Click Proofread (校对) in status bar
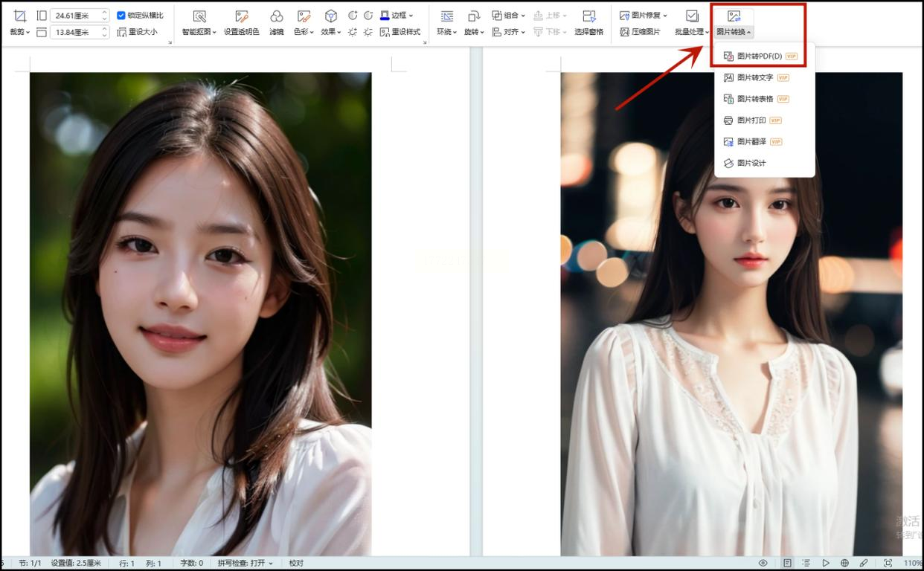 pos(296,563)
